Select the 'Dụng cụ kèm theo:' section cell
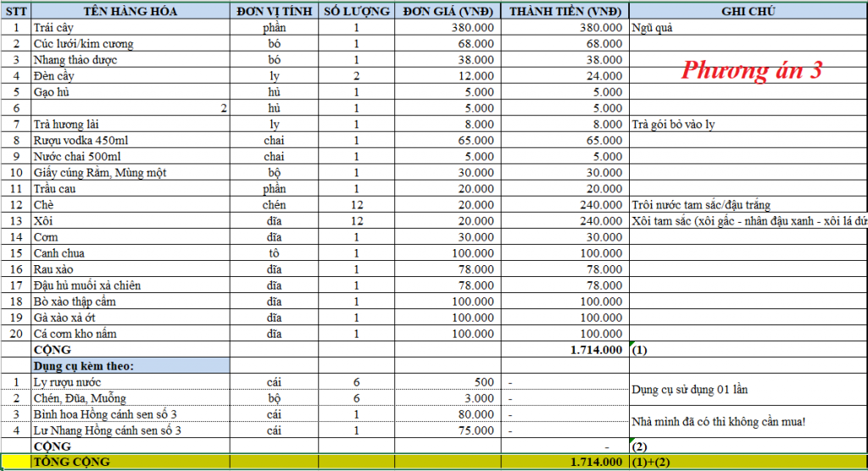 pos(130,365)
